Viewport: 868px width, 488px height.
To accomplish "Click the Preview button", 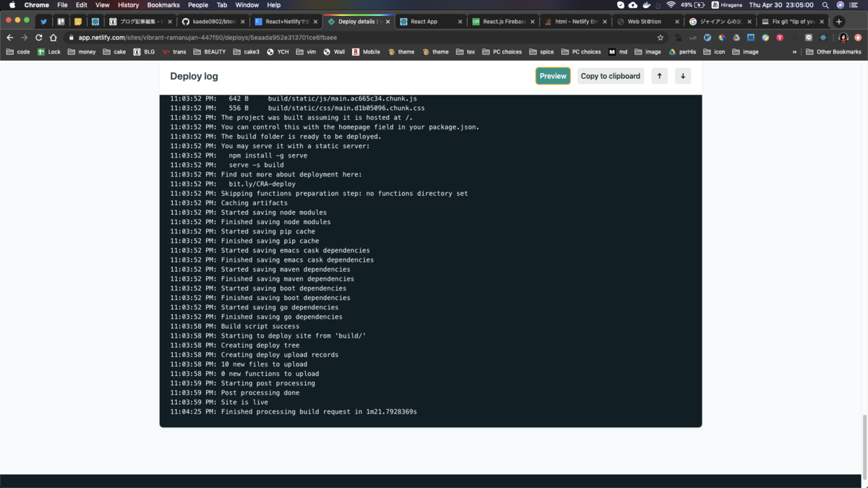I will tap(553, 75).
